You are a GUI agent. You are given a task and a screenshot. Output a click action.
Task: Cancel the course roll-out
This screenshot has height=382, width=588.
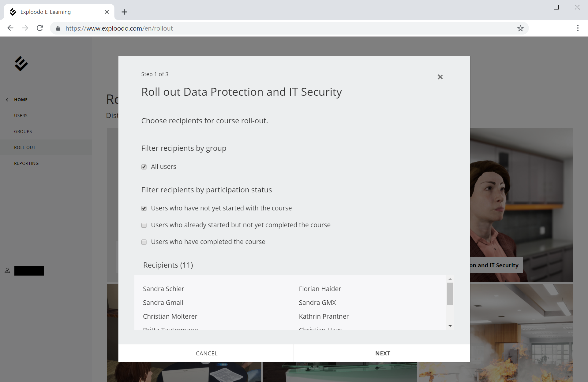pos(207,353)
